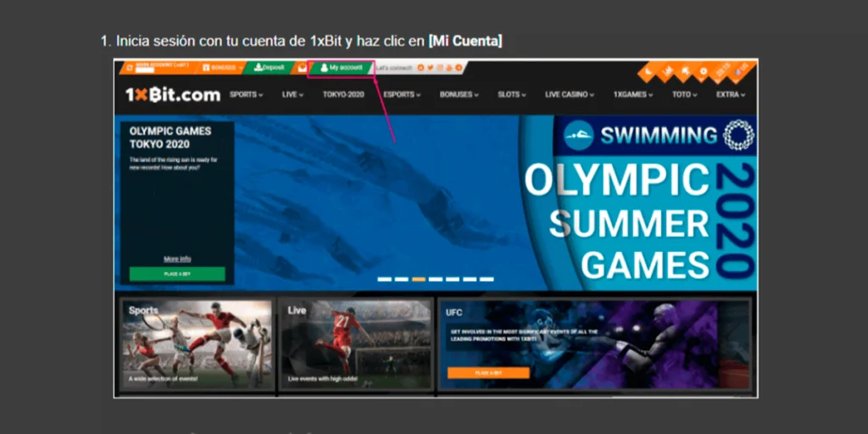Open the My account button
868x434 pixels.
[342, 68]
